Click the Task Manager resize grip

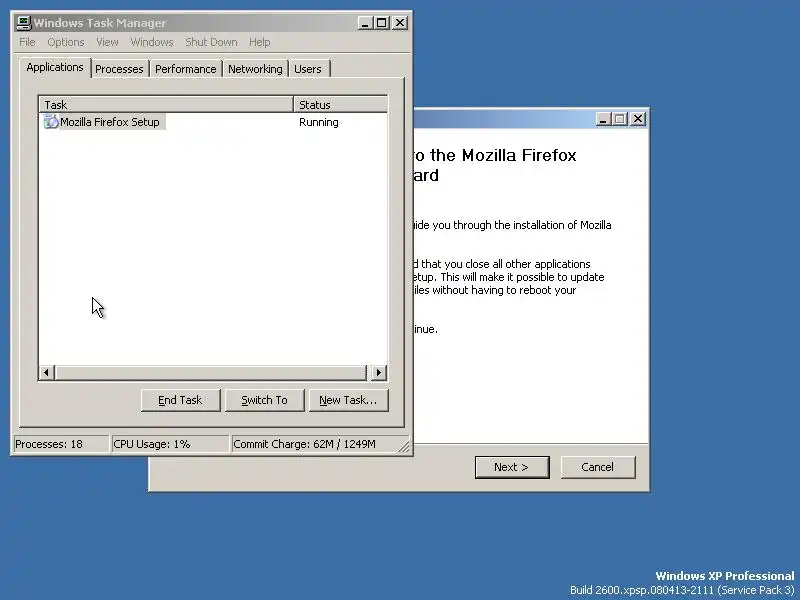point(404,446)
